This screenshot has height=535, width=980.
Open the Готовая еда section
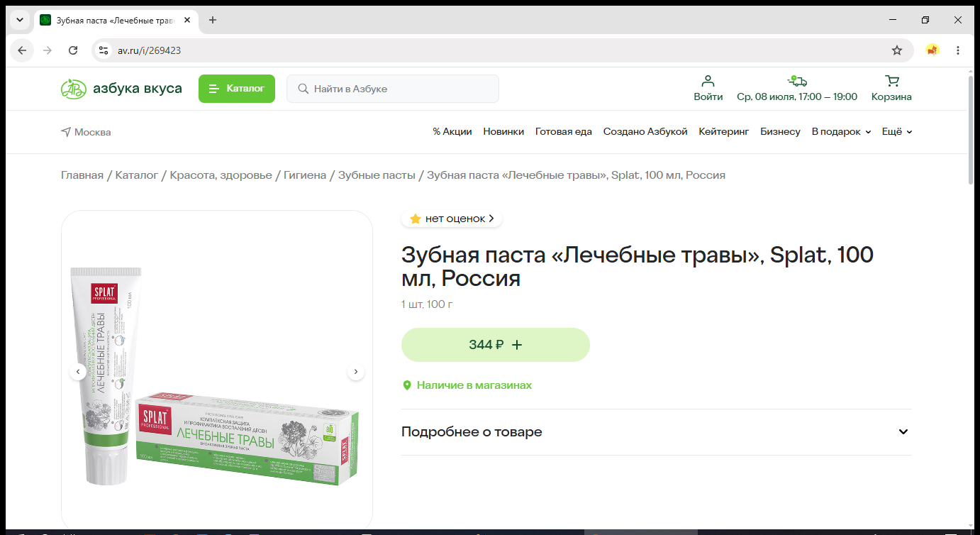click(x=564, y=132)
